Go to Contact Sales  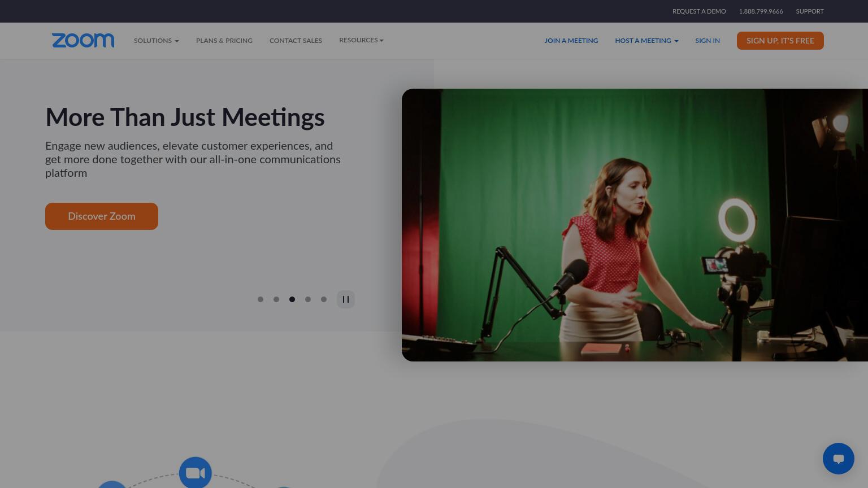(x=296, y=41)
